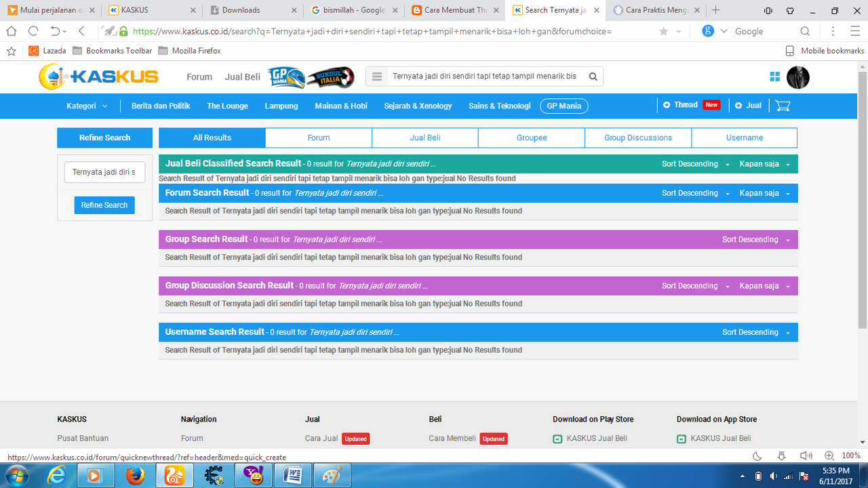The width and height of the screenshot is (868, 488).
Task: Bookmark this page with the star
Action: click(x=663, y=31)
